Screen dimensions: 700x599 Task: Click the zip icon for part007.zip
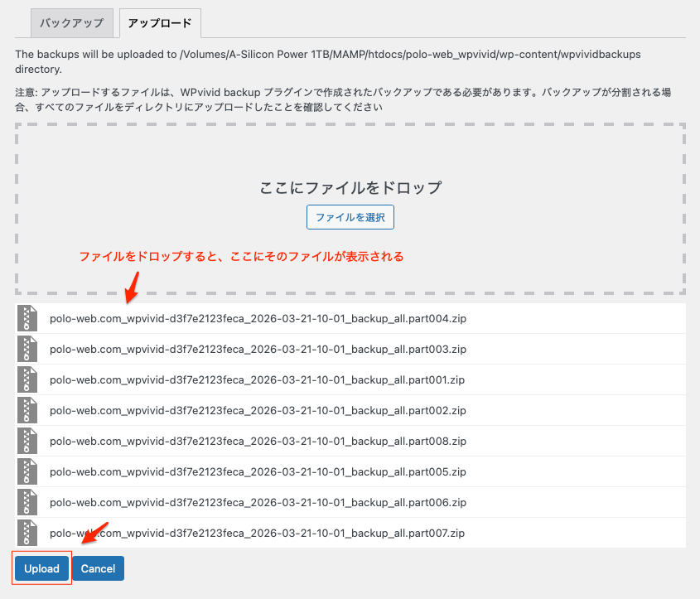tap(28, 533)
